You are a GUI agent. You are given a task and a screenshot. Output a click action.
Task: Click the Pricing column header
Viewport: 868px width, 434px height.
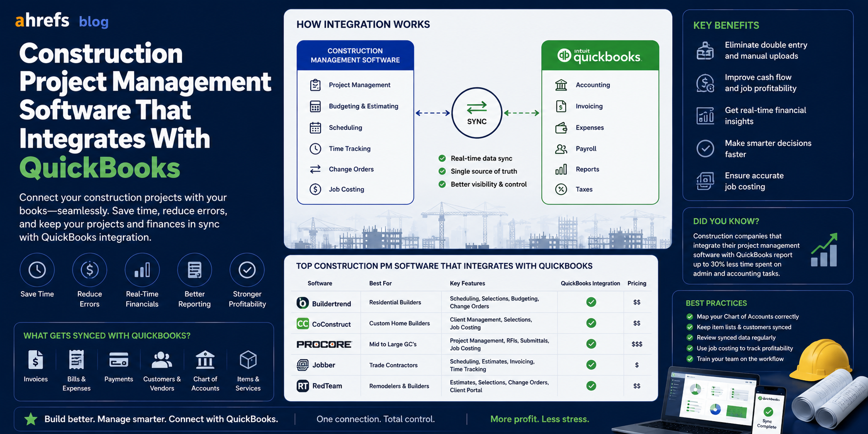pyautogui.click(x=637, y=283)
